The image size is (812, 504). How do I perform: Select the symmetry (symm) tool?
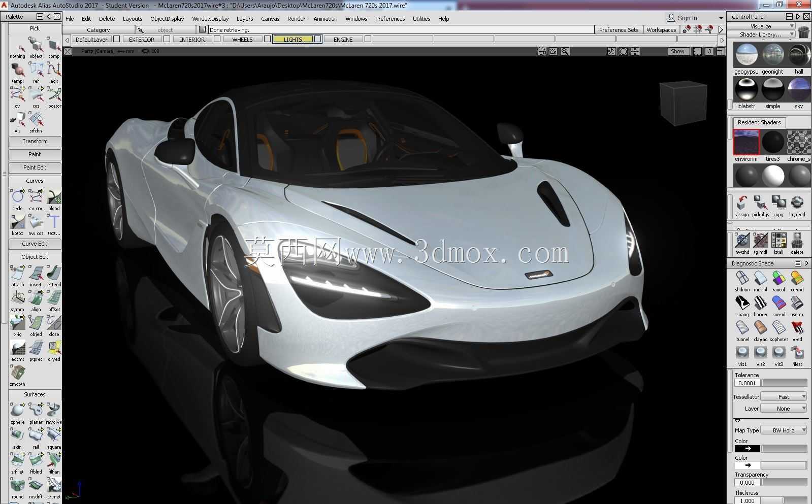[x=17, y=301]
